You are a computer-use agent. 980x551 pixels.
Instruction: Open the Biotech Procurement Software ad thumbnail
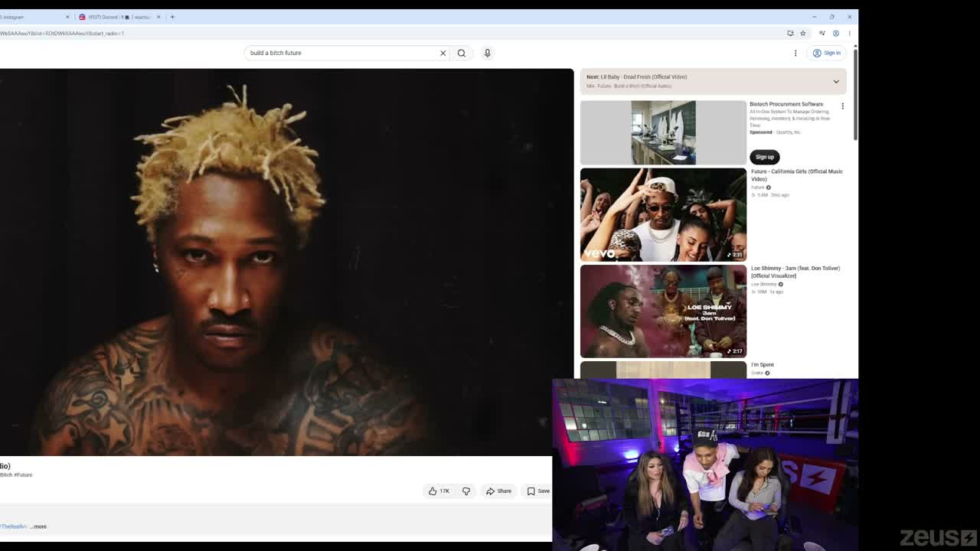663,132
